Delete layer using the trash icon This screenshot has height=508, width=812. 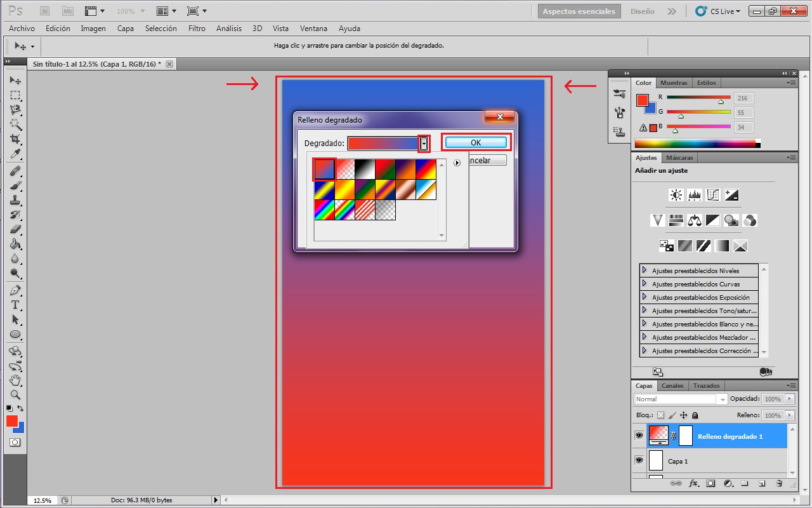pos(779,483)
